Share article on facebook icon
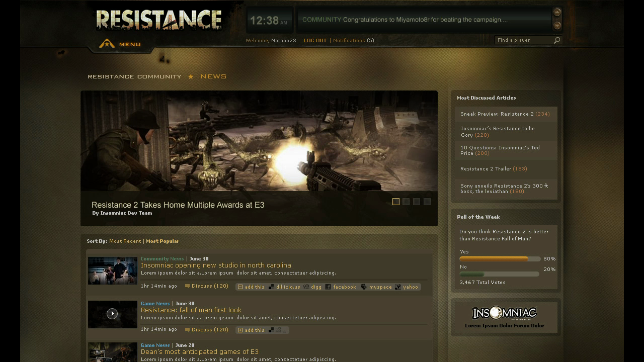 coord(328,287)
